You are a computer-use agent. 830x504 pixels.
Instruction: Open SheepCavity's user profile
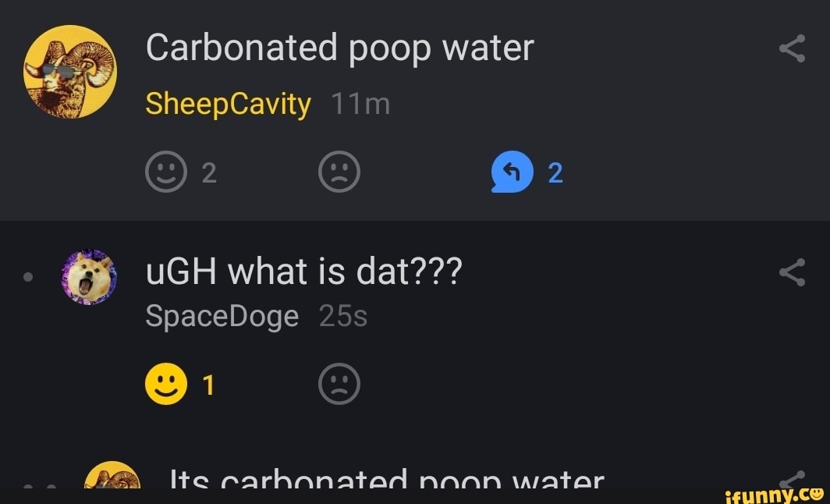[228, 102]
